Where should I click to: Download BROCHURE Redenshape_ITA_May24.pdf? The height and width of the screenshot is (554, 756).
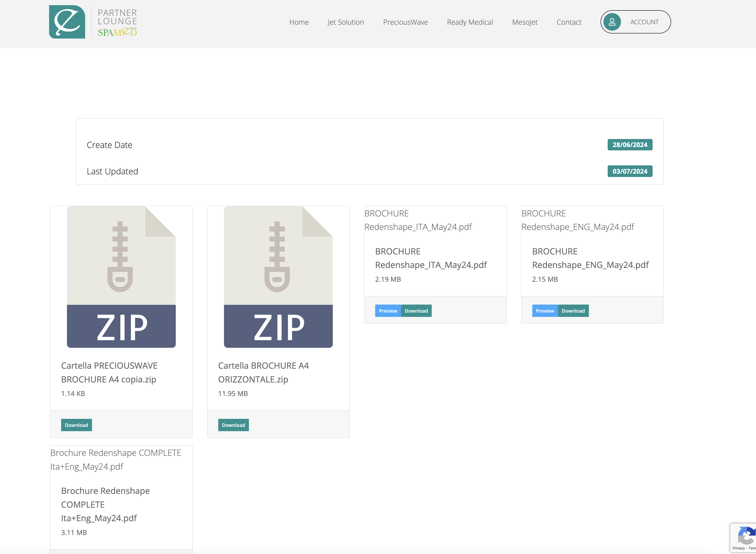point(416,311)
